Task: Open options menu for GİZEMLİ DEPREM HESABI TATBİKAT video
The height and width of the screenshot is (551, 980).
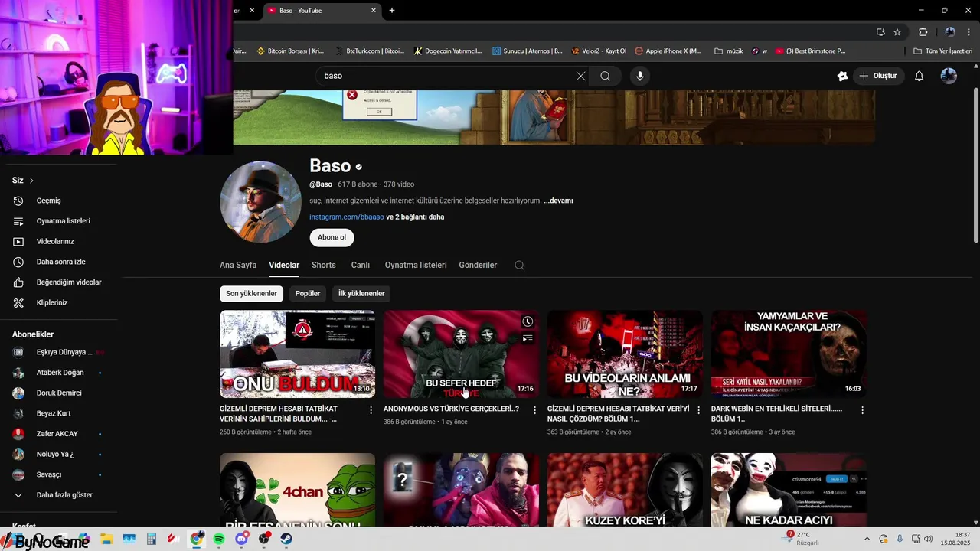Action: [x=371, y=410]
